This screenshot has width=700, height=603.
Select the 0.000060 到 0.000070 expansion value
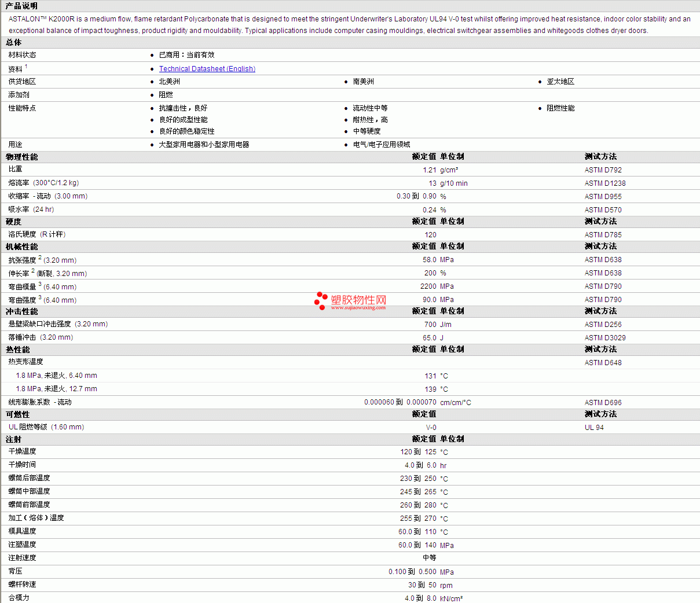[400, 402]
